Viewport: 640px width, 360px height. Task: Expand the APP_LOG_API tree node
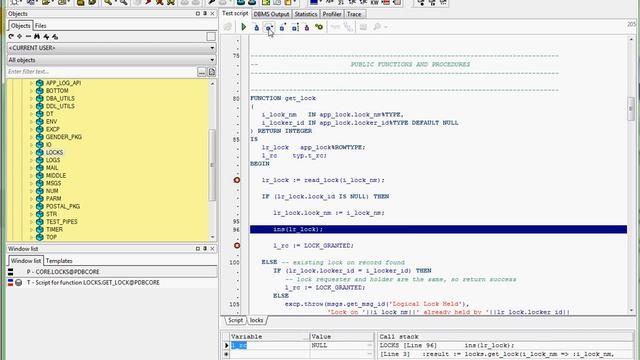[x=31, y=83]
